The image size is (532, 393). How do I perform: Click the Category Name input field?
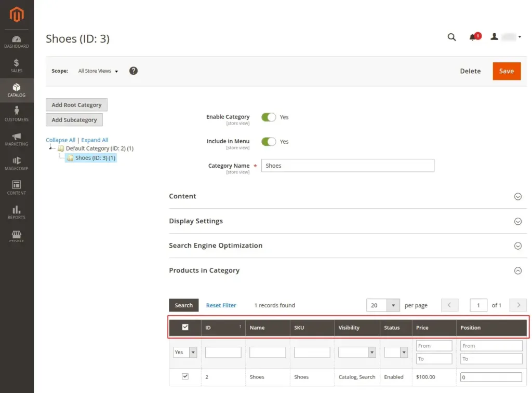click(347, 166)
